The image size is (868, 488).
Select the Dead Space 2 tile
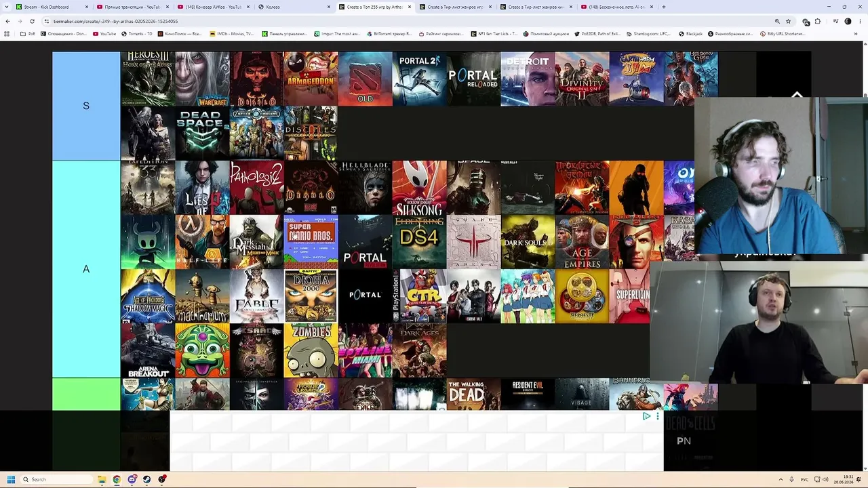tap(202, 133)
